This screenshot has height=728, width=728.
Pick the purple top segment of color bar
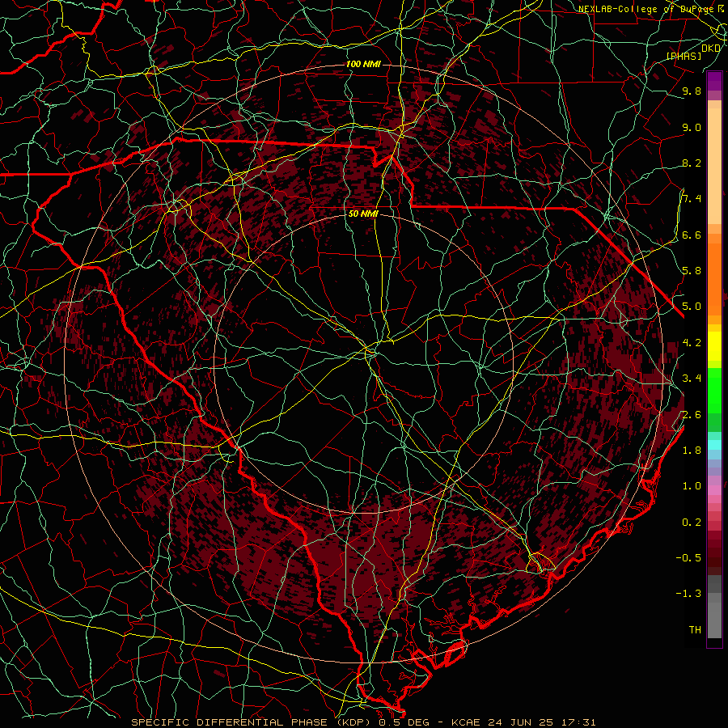pyautogui.click(x=714, y=81)
